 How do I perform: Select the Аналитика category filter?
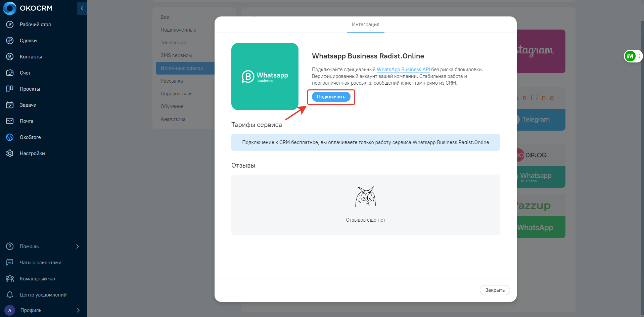[x=173, y=119]
